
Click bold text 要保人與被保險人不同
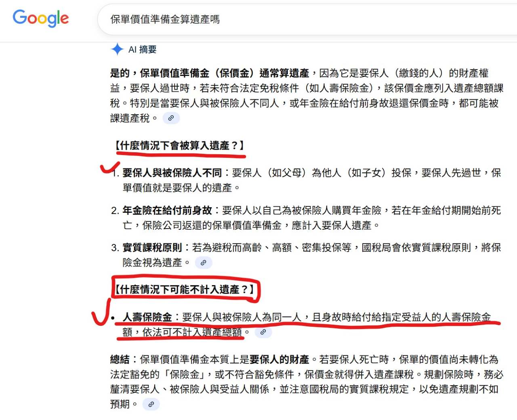click(x=172, y=173)
